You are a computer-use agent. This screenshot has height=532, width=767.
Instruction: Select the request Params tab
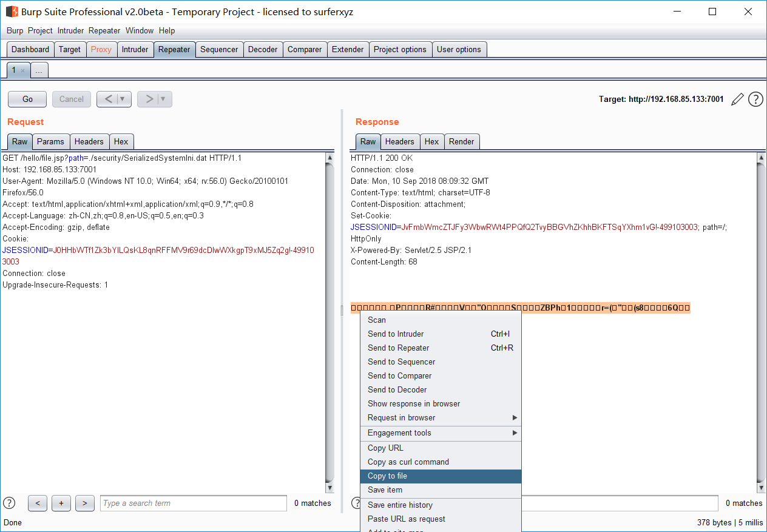(50, 141)
